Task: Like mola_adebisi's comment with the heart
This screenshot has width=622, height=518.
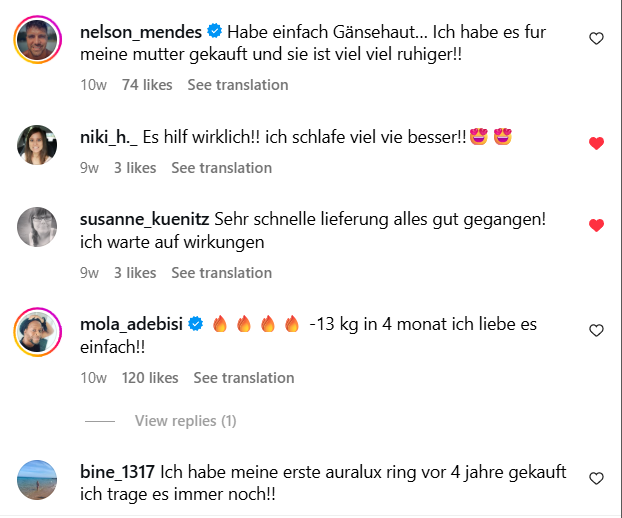Action: pos(597,331)
